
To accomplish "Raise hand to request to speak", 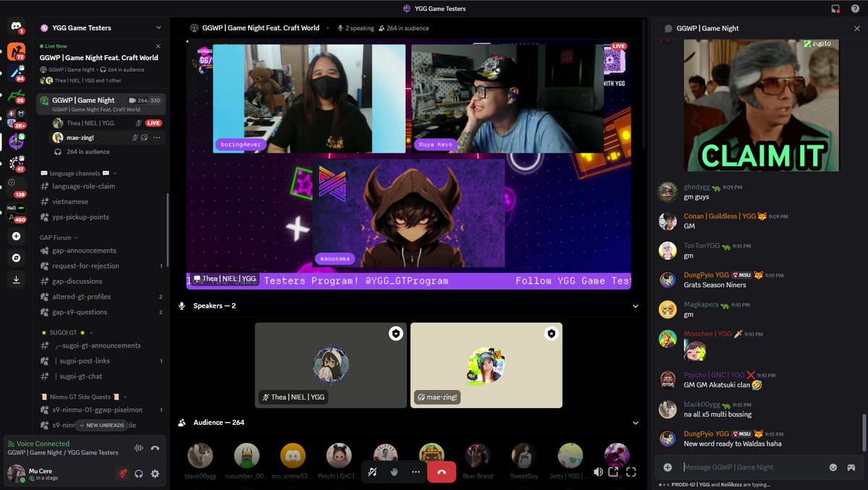I will 394,472.
